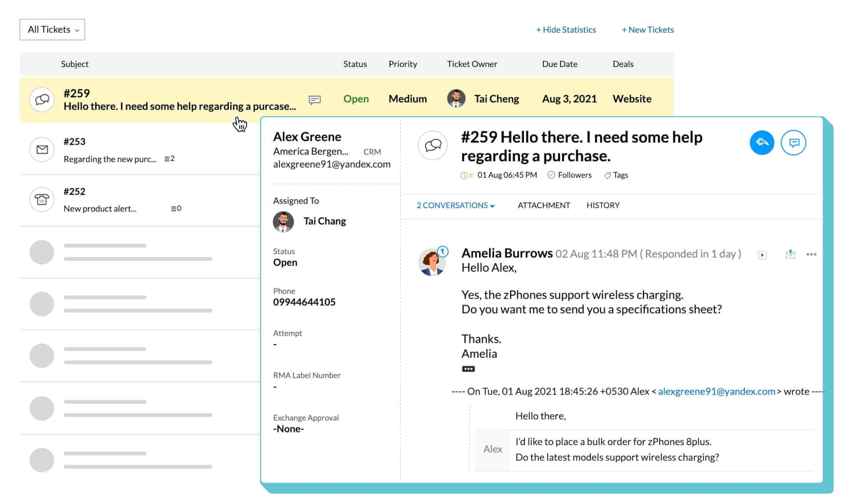This screenshot has height=504, width=855.
Task: Click the blue Reply button
Action: tap(762, 143)
